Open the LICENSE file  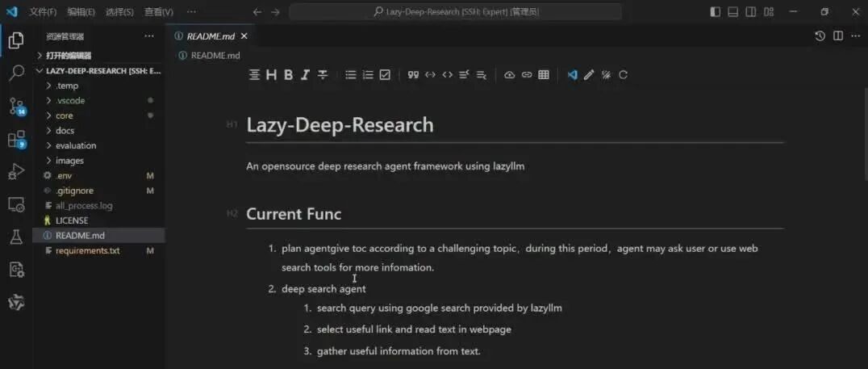98,220
